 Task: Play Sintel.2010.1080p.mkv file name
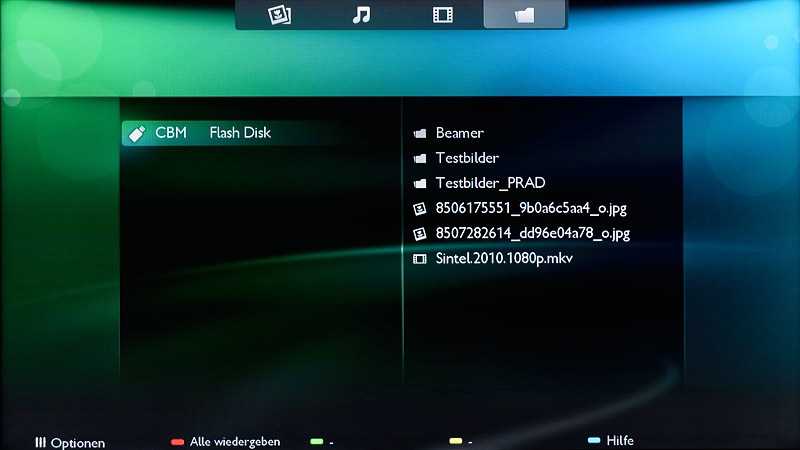pyautogui.click(x=504, y=258)
